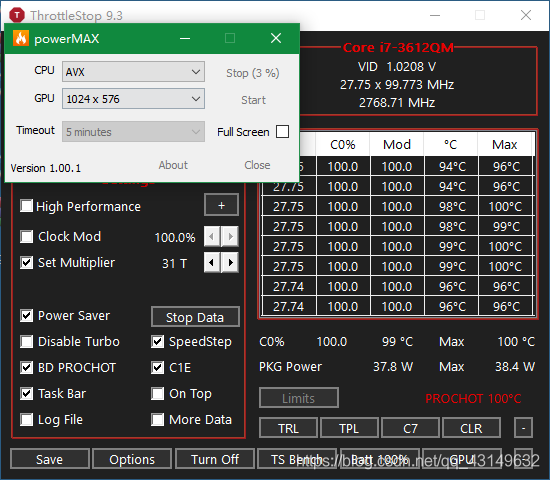Click the Version 1.00.1 label
The height and width of the screenshot is (480, 550).
46,168
